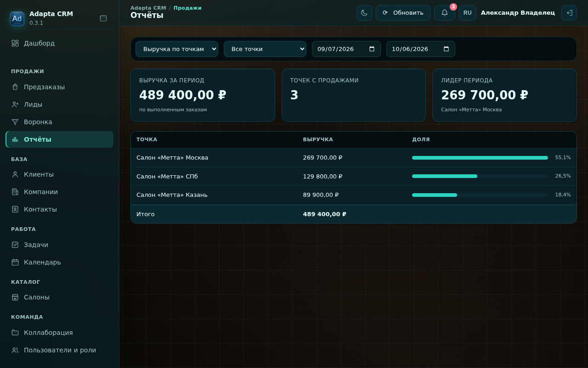Open the Выручка по точкам report dropdown

click(177, 49)
